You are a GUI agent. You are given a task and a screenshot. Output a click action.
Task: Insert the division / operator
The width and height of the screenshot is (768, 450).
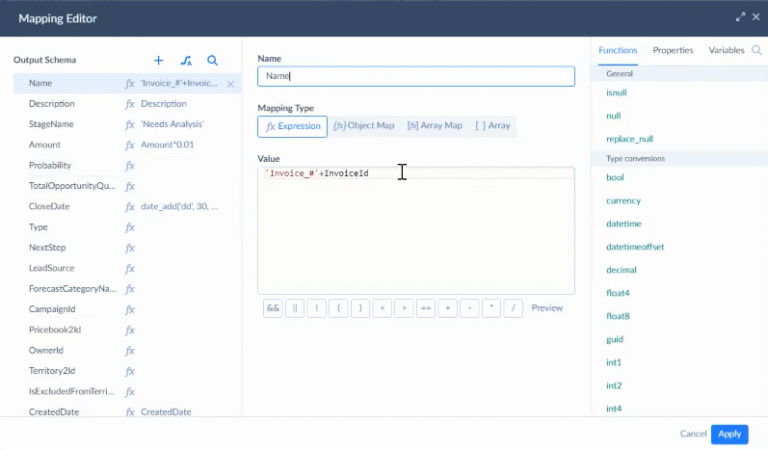coord(514,308)
